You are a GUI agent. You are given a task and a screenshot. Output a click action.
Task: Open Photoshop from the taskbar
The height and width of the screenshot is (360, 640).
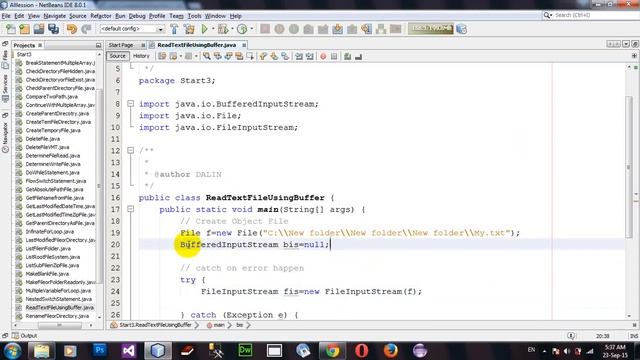pos(99,350)
